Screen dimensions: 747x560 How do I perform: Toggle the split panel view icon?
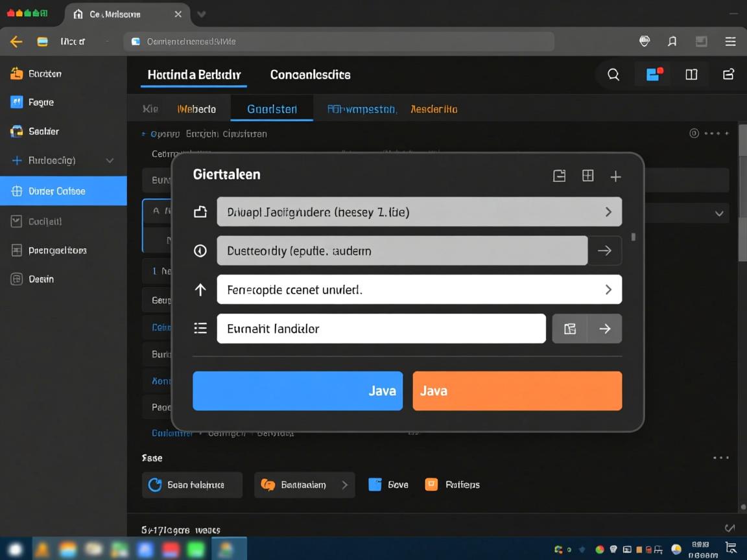[x=691, y=75]
